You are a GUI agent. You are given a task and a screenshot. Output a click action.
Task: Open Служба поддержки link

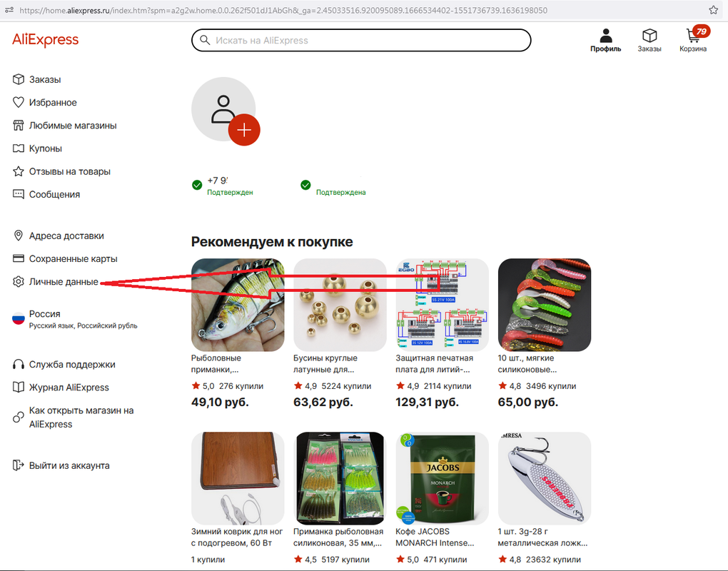pyautogui.click(x=64, y=365)
